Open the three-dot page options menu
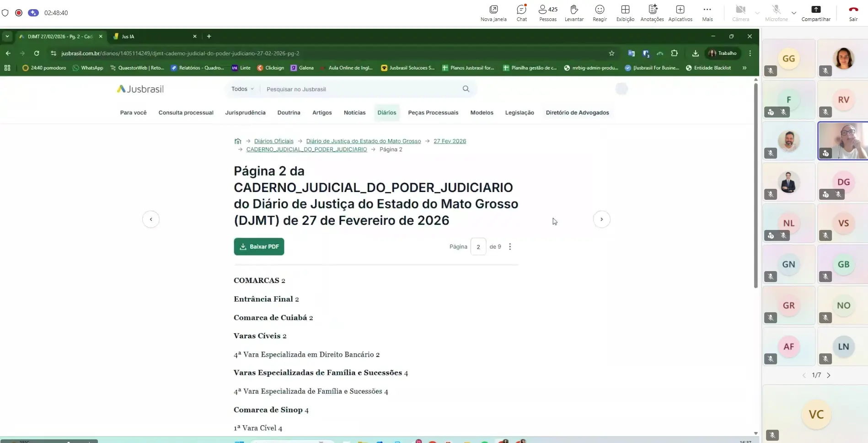This screenshot has width=868, height=443. pos(510,247)
